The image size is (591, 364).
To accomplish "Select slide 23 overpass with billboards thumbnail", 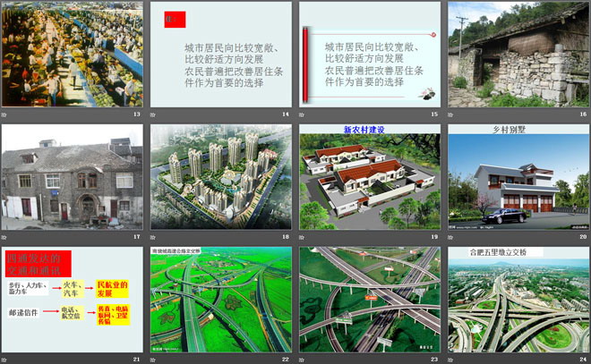I will click(370, 300).
